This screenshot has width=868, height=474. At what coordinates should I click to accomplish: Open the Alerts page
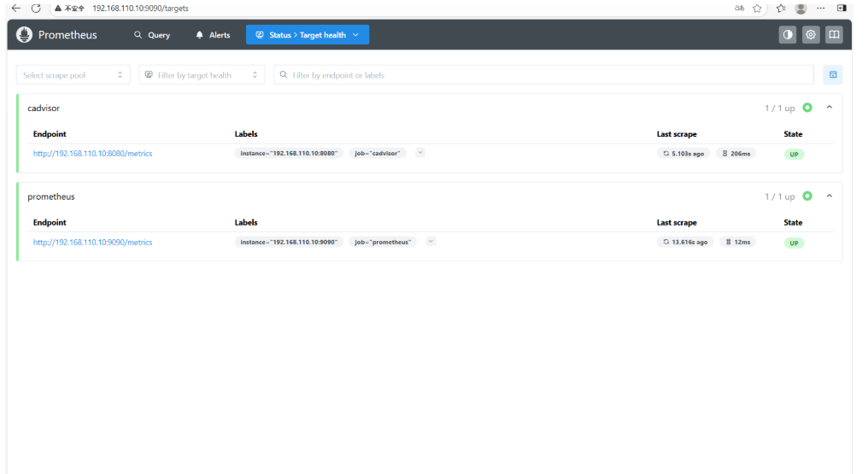point(213,35)
